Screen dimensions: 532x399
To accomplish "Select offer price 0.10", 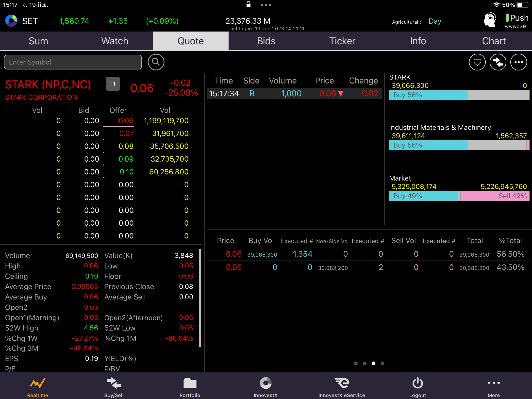I will click(127, 172).
